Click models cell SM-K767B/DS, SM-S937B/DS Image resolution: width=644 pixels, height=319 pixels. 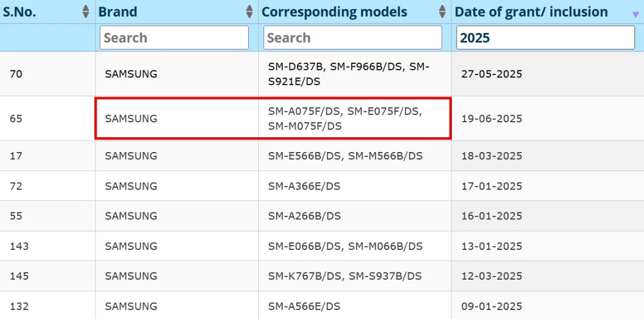tap(355, 276)
